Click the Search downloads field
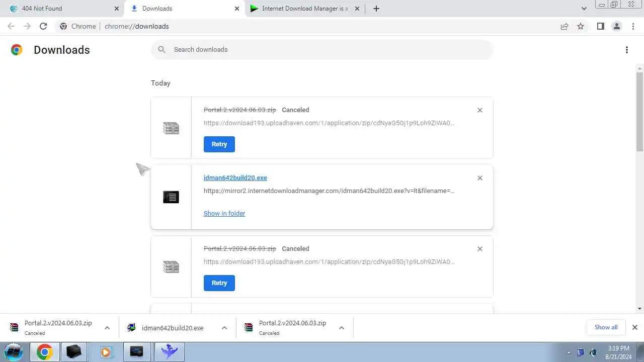644x362 pixels. click(x=322, y=50)
